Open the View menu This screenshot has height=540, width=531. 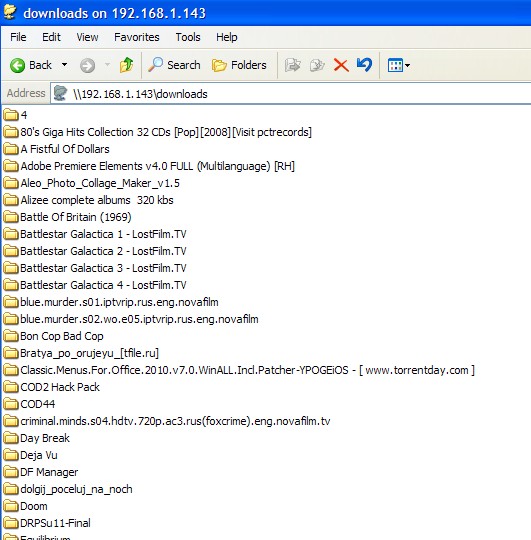[x=87, y=37]
